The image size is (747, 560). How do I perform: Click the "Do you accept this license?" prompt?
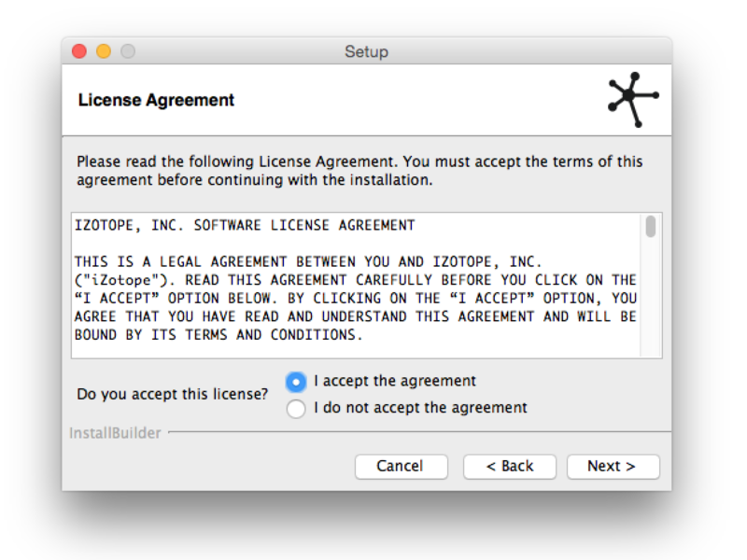click(x=173, y=394)
